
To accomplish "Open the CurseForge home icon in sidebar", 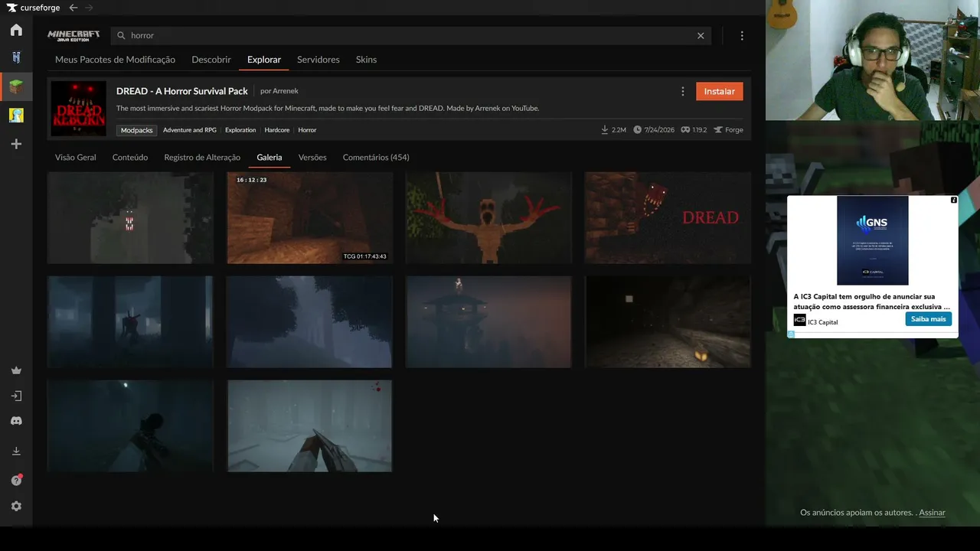I will (x=16, y=31).
